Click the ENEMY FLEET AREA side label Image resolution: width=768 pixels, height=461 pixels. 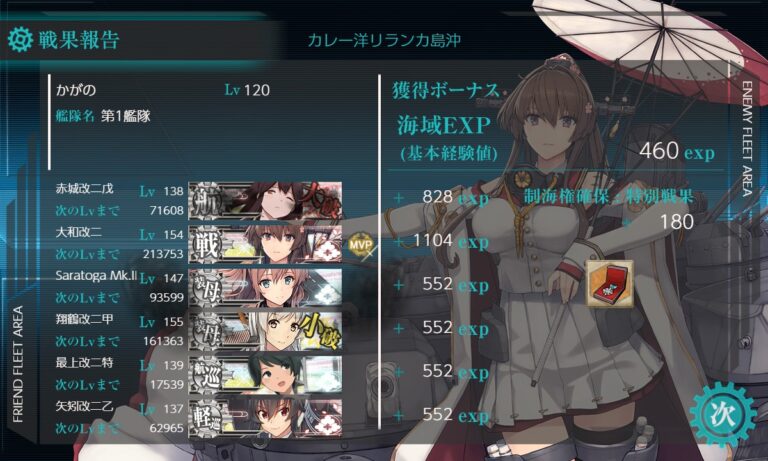(x=747, y=139)
